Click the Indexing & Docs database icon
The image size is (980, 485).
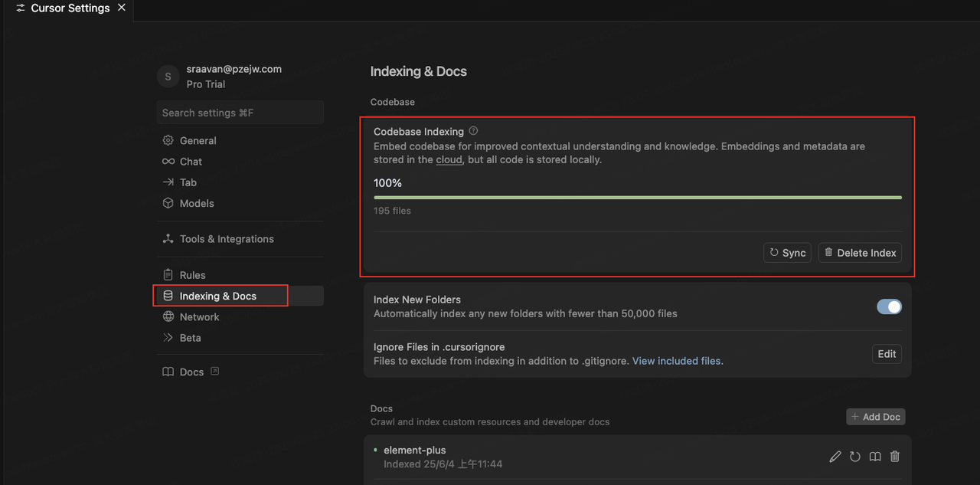point(168,296)
